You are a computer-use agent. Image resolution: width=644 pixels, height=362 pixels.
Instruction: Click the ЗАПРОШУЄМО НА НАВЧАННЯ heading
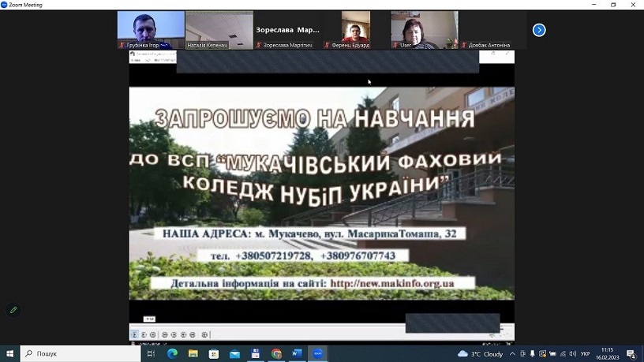(315, 118)
